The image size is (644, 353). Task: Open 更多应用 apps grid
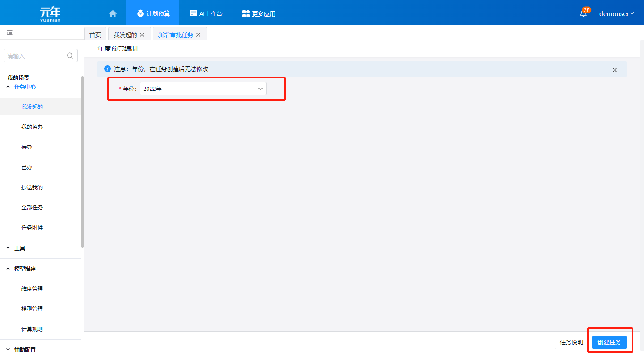[x=258, y=13]
